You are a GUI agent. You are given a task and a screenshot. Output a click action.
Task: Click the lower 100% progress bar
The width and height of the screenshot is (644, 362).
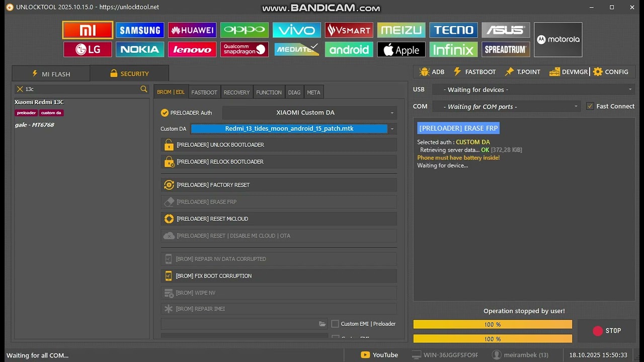click(493, 339)
